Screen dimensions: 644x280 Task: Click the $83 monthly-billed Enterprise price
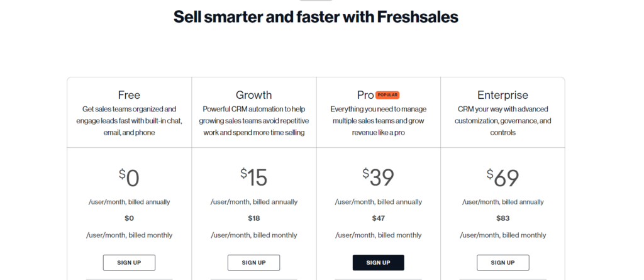(502, 218)
